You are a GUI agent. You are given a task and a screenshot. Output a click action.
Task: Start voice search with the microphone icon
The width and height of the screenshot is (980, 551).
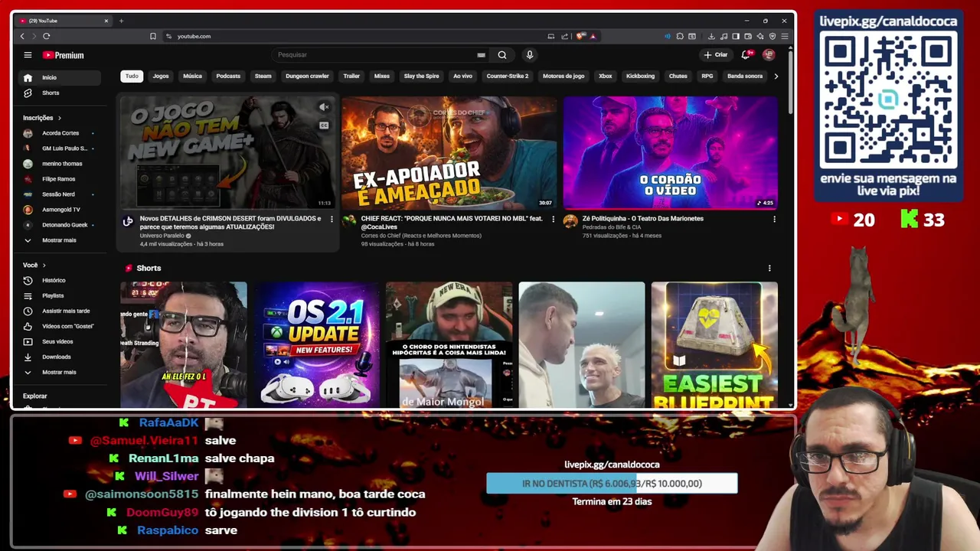coord(529,55)
